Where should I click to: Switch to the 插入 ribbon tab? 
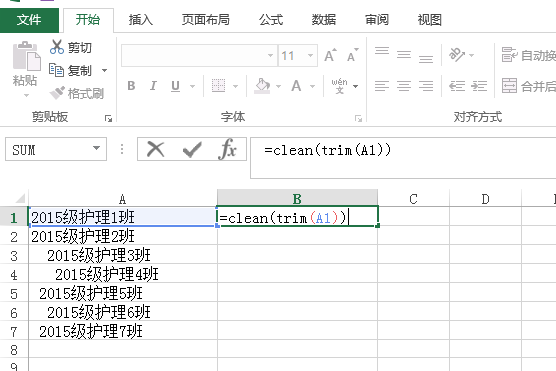tap(141, 20)
